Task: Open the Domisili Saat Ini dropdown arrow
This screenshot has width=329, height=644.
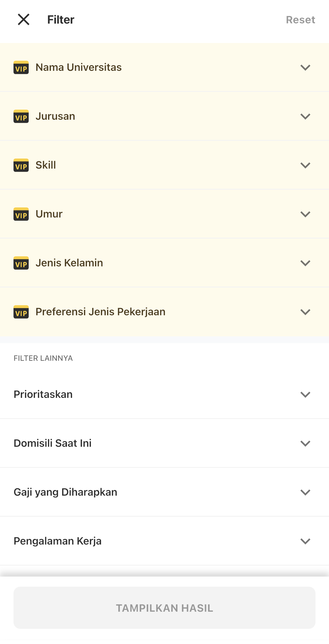Action: pyautogui.click(x=305, y=443)
